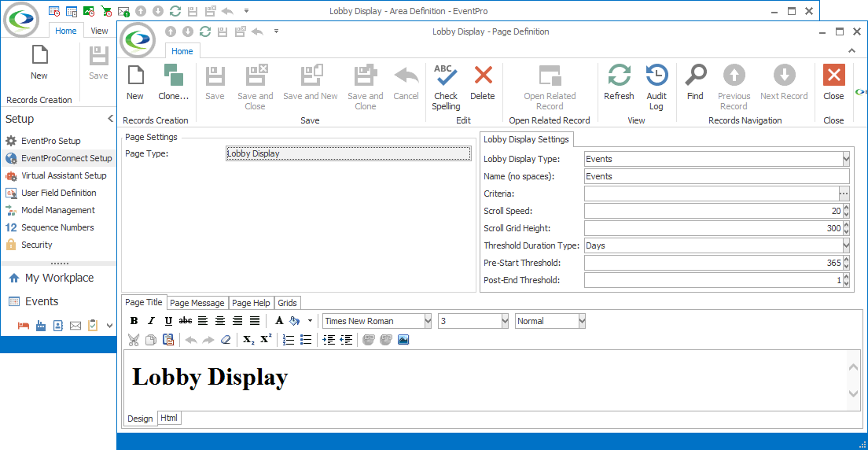Choose background fill color in editor

pos(295,321)
